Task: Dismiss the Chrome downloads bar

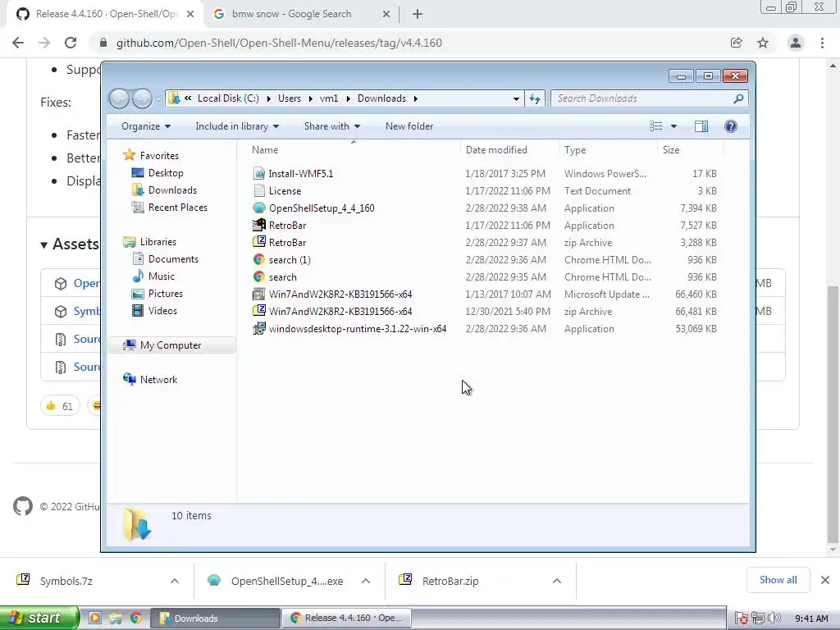Action: tap(825, 580)
